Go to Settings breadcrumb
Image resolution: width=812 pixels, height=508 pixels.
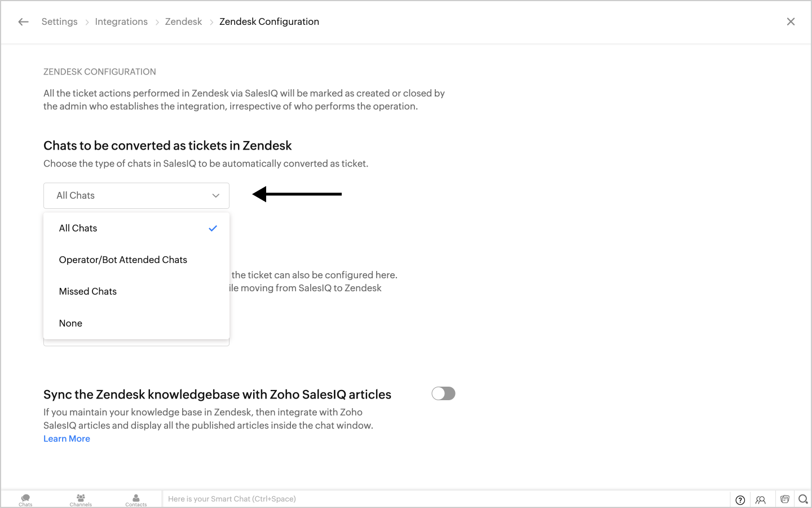coord(59,21)
